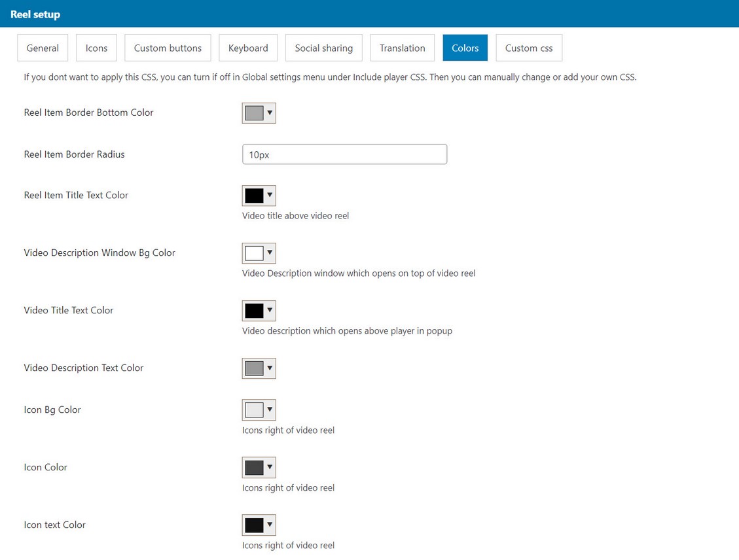739x560 pixels.
Task: Open Video Description Window Bg Color swatch
Action: click(254, 253)
